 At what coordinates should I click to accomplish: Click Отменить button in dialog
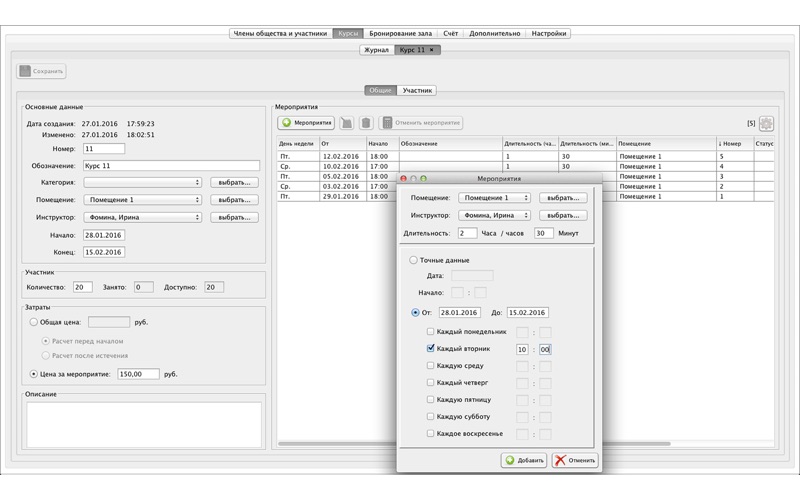point(575,460)
